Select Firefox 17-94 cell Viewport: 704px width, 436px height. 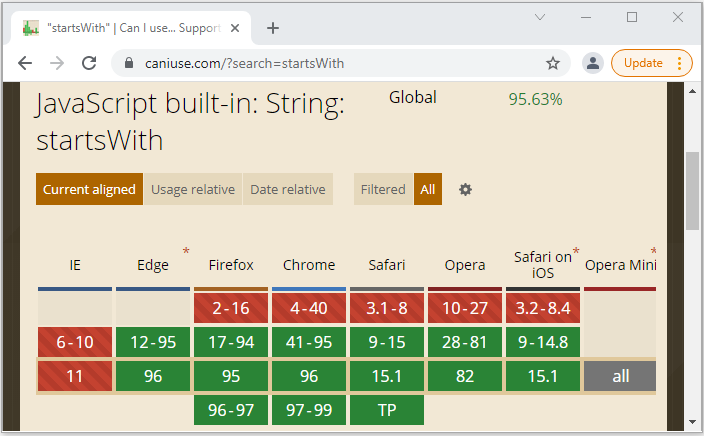point(231,342)
